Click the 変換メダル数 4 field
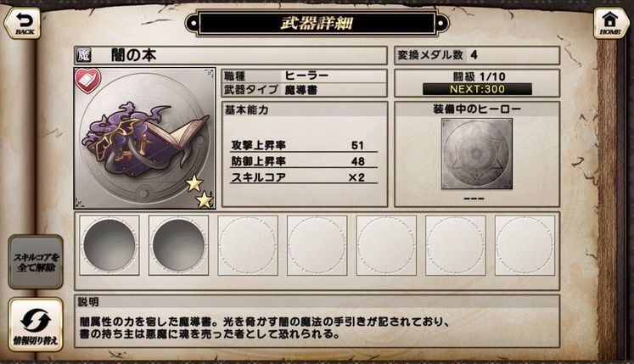This screenshot has width=634, height=364. [477, 55]
